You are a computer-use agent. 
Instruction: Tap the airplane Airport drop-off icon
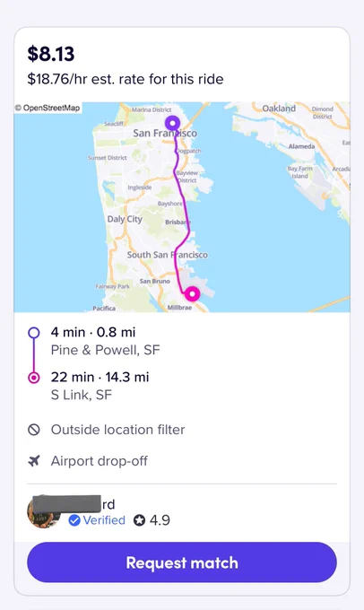[x=34, y=461]
